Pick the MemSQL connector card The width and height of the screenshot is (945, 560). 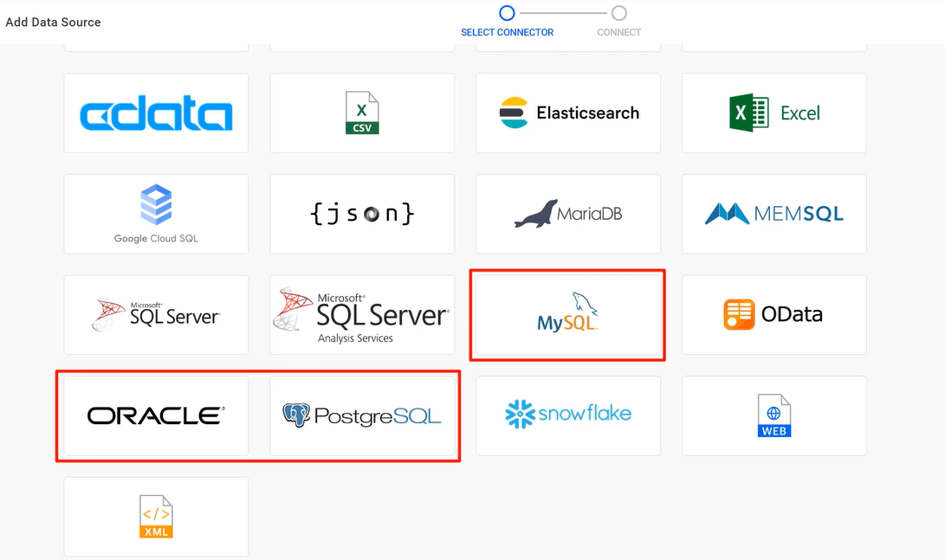(774, 214)
